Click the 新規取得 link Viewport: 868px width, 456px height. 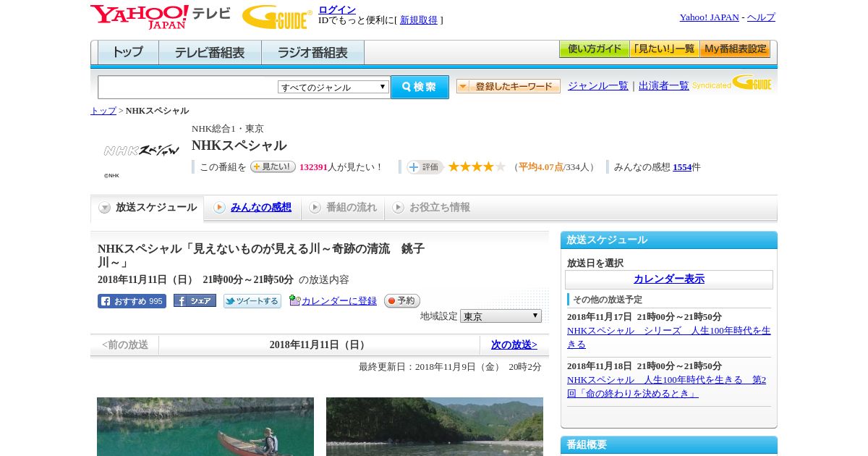point(419,20)
